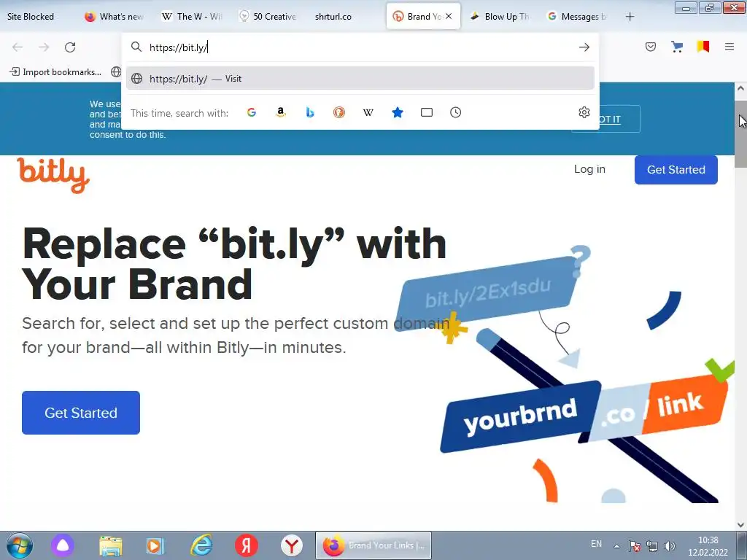Click the EN language indicator

coord(596,544)
